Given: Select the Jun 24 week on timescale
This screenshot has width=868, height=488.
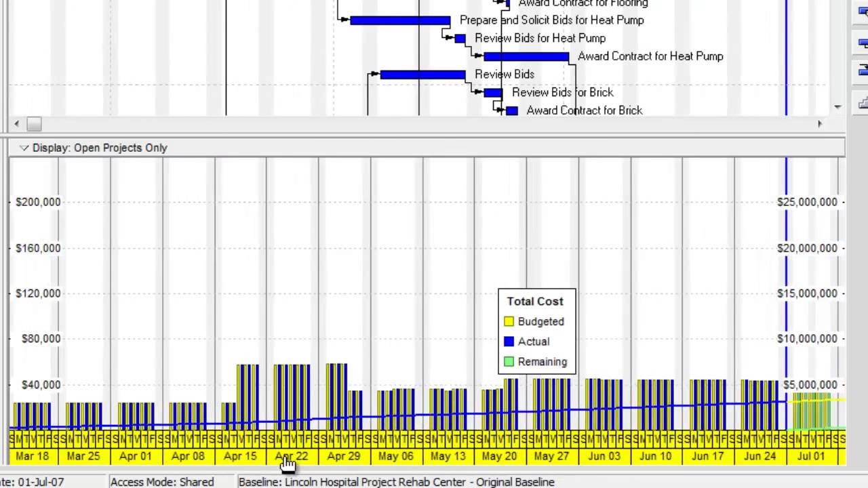Looking at the screenshot, I should [x=759, y=456].
